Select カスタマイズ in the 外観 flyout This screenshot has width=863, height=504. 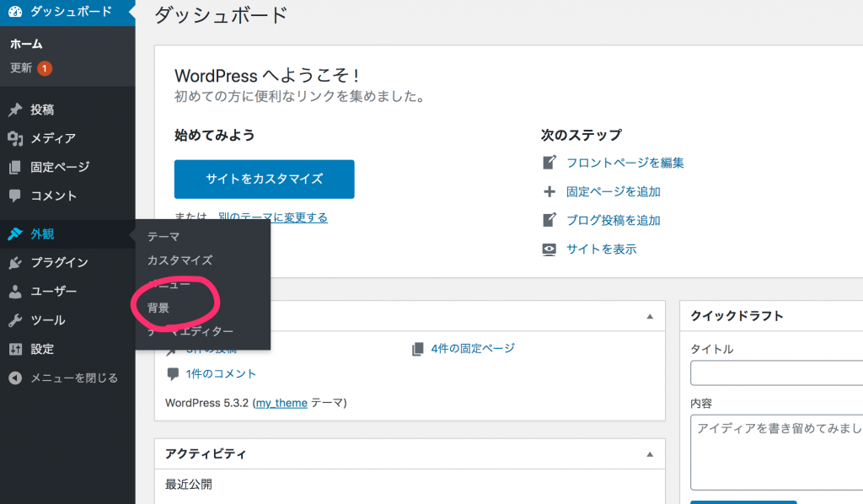[x=180, y=260]
